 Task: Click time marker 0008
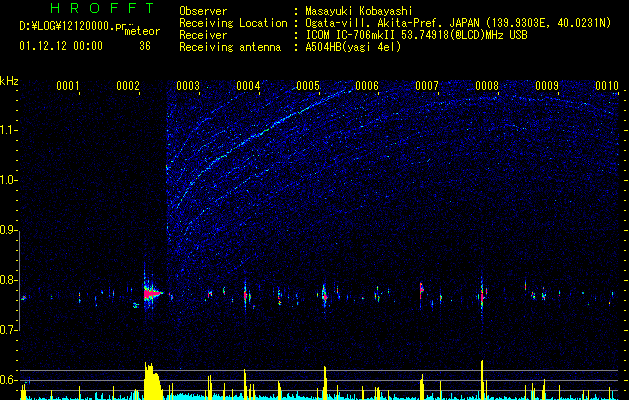487,85
